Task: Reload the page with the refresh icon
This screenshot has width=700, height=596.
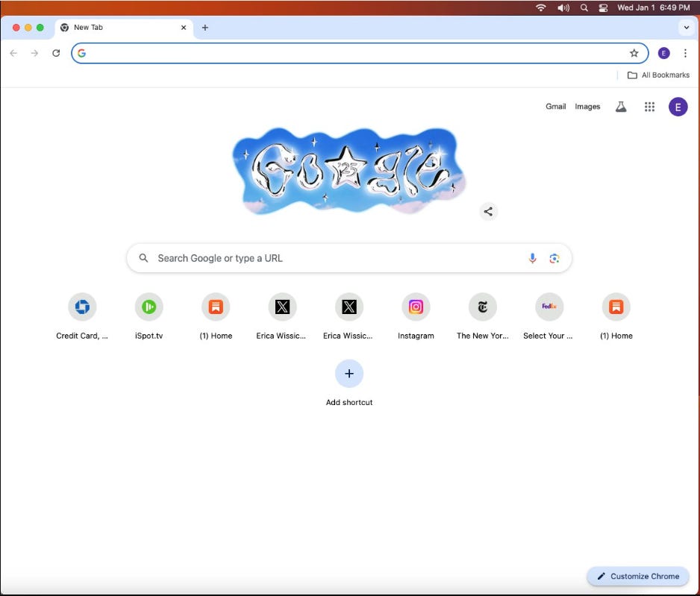Action: [x=56, y=53]
